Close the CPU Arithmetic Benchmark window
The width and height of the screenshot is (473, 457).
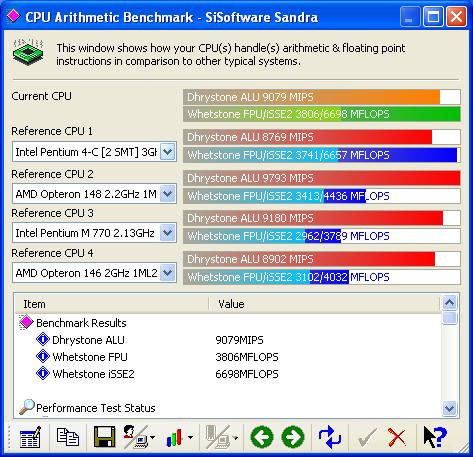point(456,16)
